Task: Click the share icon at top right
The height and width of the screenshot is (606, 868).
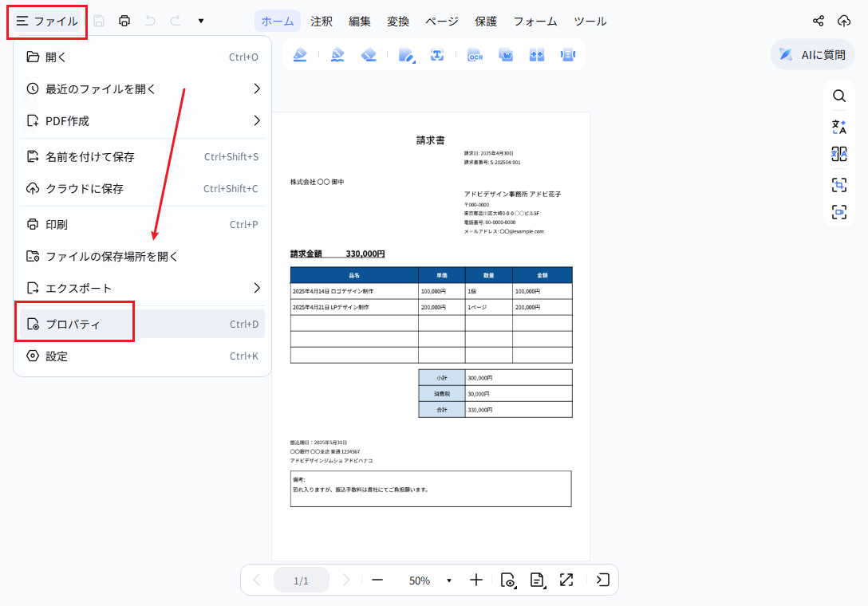Action: [x=819, y=21]
